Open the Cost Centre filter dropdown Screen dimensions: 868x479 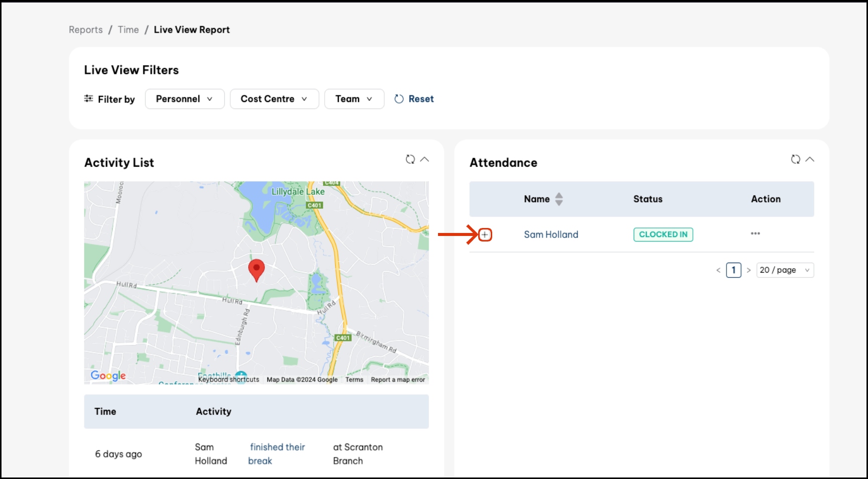(274, 99)
